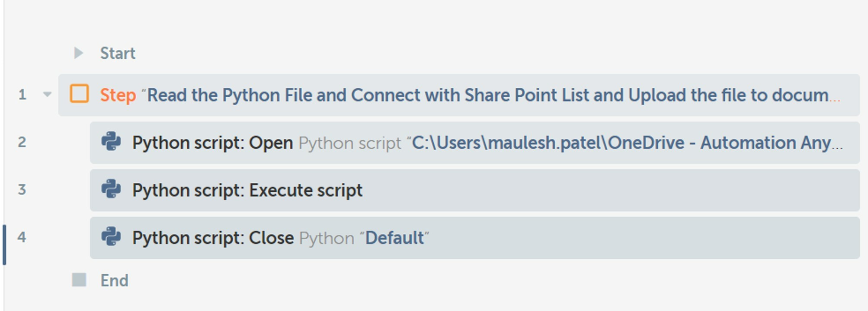Select line number 3
Screen dimensions: 868x311
22,190
